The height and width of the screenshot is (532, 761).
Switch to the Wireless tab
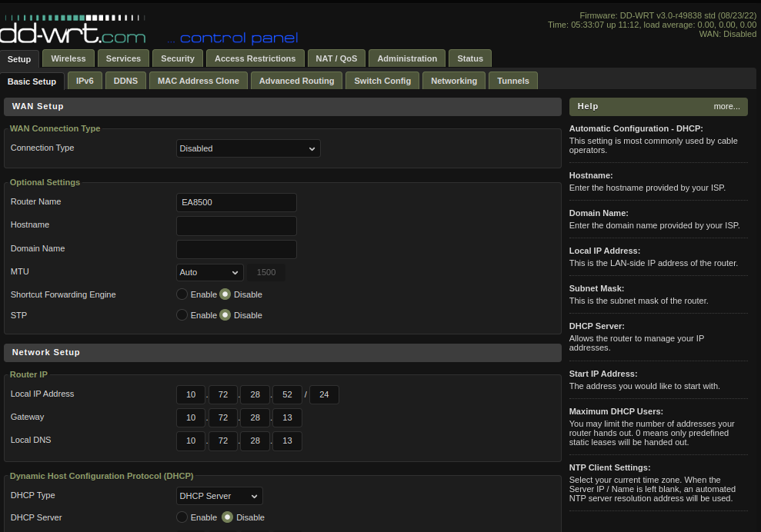(68, 58)
